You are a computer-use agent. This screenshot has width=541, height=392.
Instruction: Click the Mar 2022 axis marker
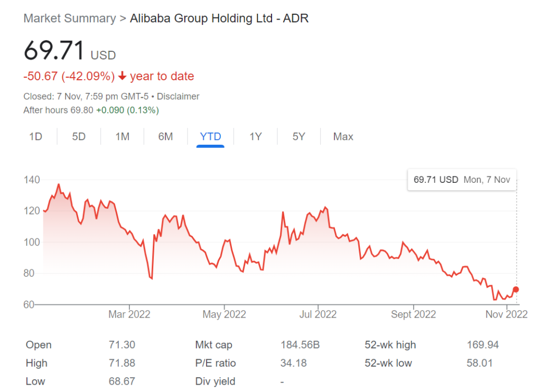click(x=129, y=314)
